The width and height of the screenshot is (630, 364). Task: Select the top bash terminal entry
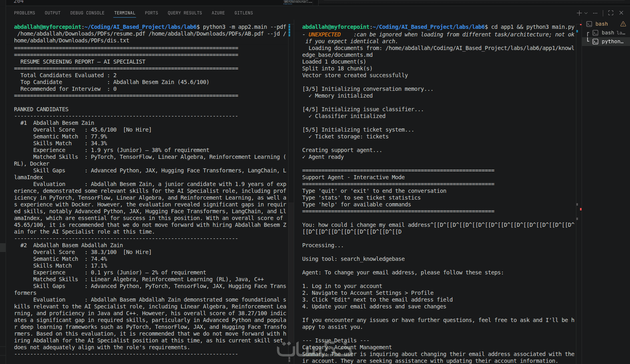[601, 24]
